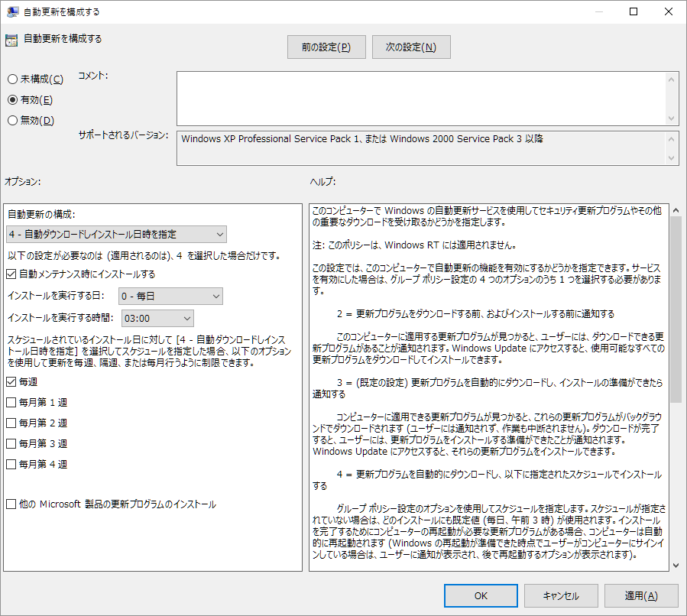Open the 03:00 install time dropdown
This screenshot has width=687, height=616.
click(x=158, y=318)
